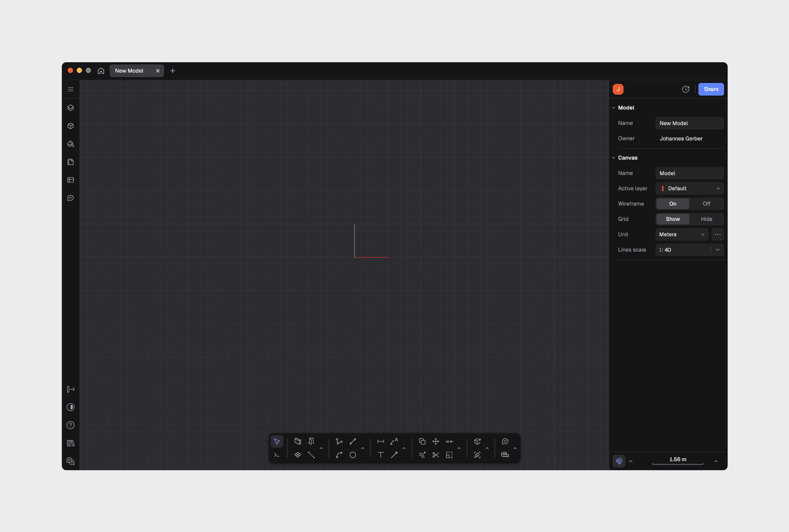Open the table schedules panel

tap(70, 180)
